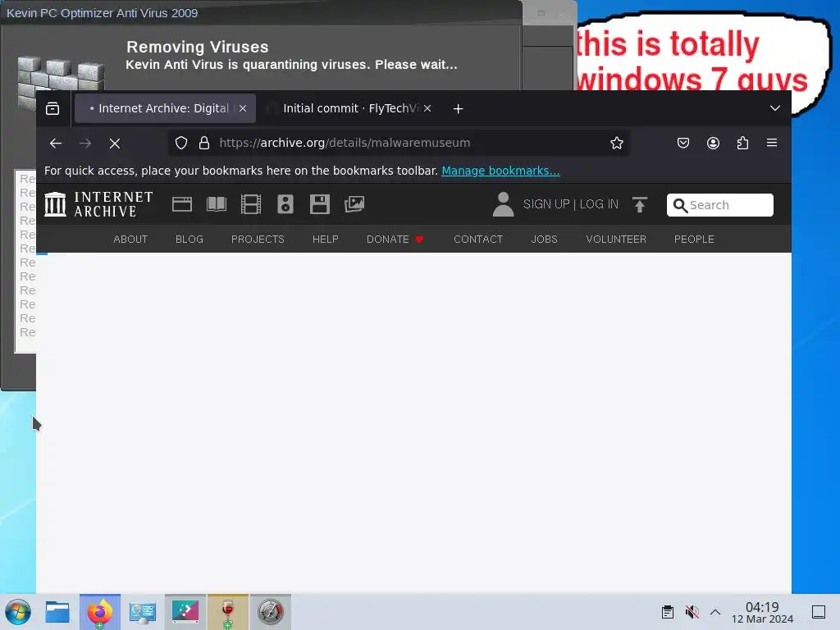Click show desktop button

click(x=819, y=612)
